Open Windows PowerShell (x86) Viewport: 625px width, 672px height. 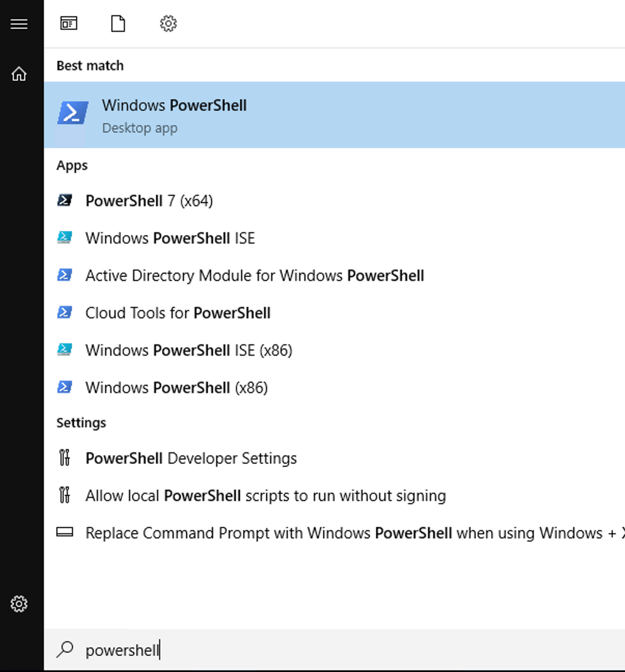coord(176,387)
